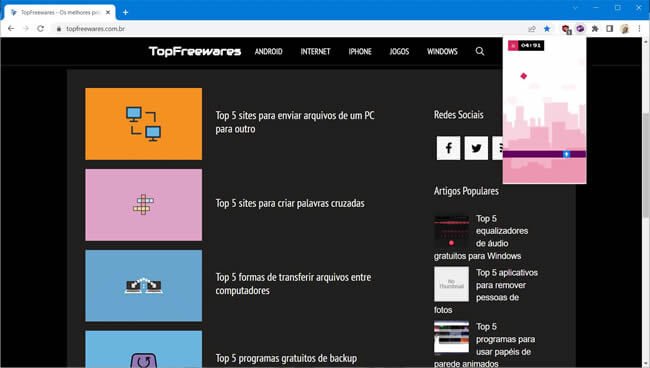Screen dimensions: 650x368
Task: Click the orange file-transfer article thumbnail
Action: (x=143, y=123)
